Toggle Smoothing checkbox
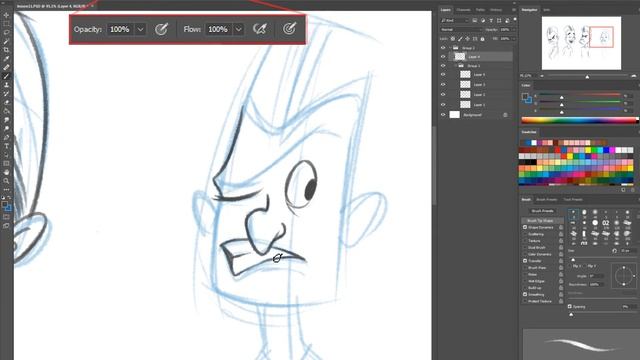 click(x=525, y=294)
